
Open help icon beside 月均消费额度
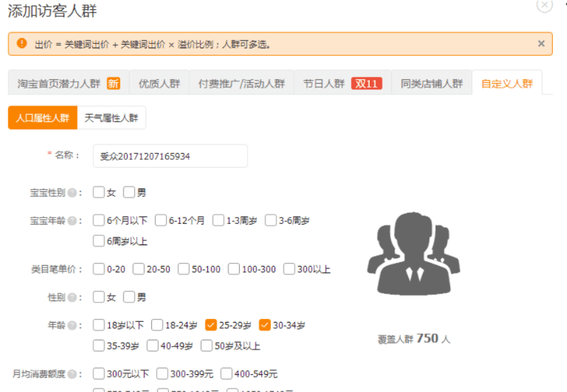click(72, 374)
